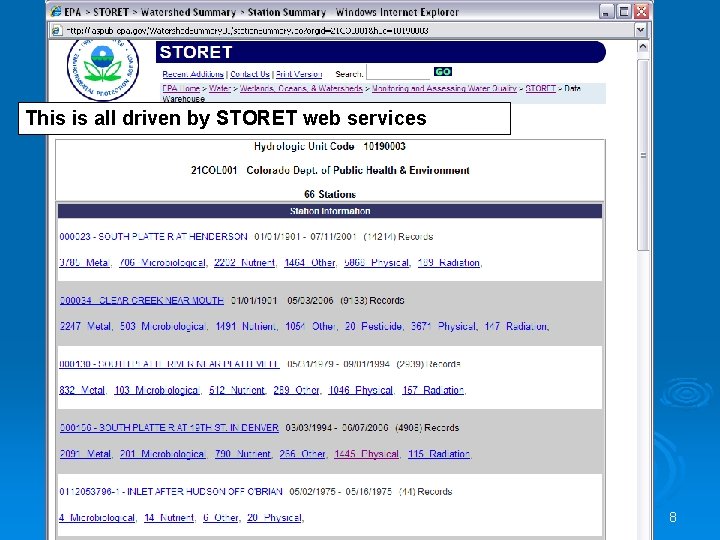
Task: Open the STORET breadcrumb link
Action: coord(540,89)
